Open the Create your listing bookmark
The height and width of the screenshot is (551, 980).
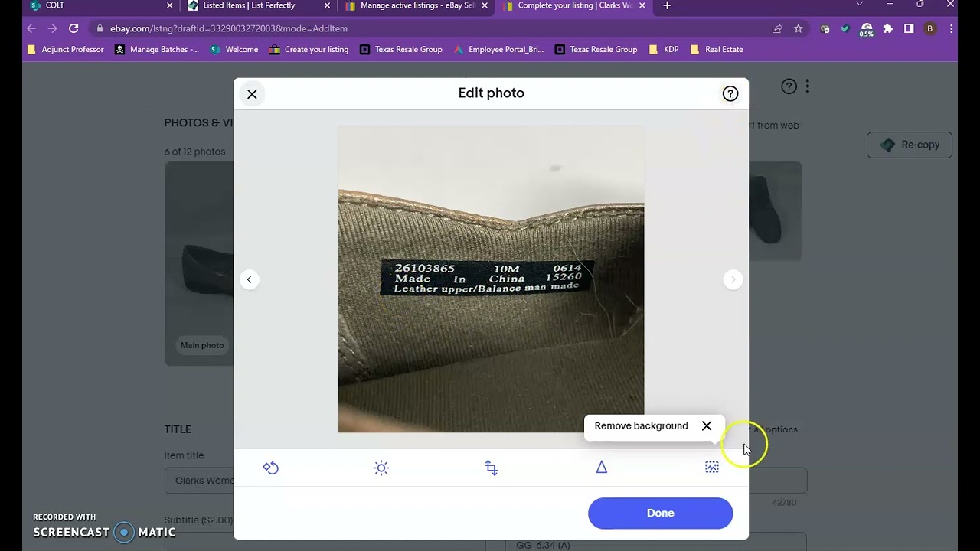[x=309, y=49]
